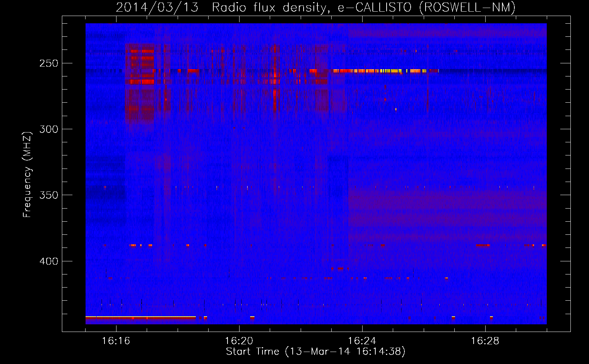Click the 250 frequency tick label
The height and width of the screenshot is (364, 589).
pos(49,63)
